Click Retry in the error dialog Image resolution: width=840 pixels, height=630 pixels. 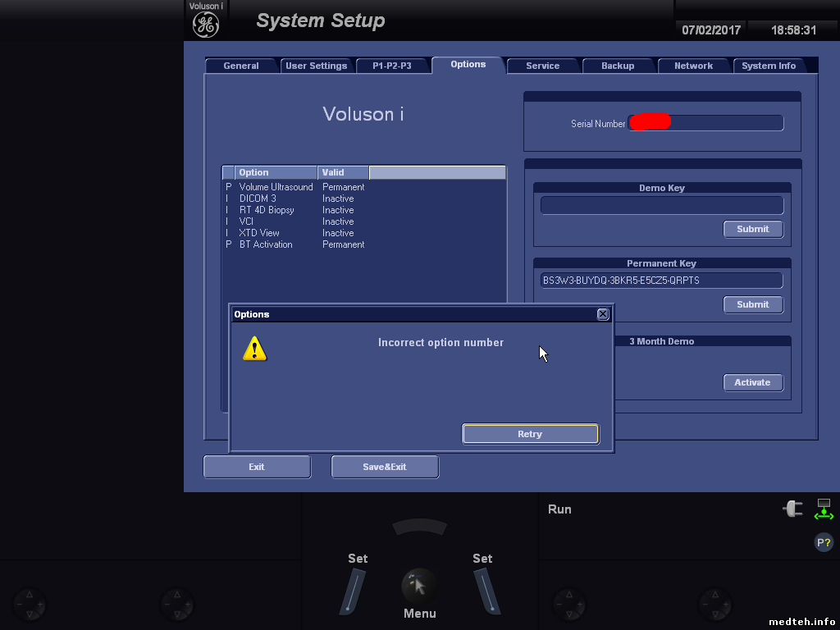click(x=530, y=434)
